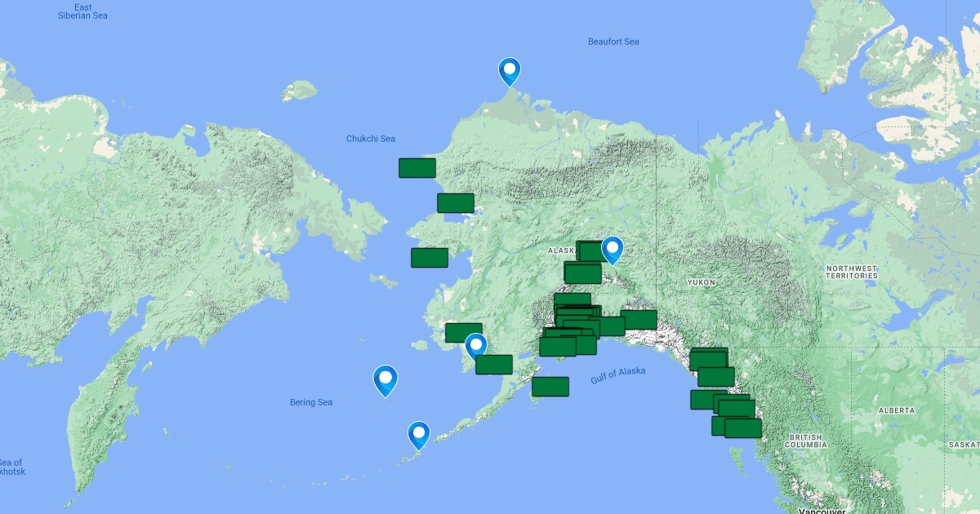Click the blue pin on the Aleutian Islands
Screen dimensions: 980x514
(419, 435)
